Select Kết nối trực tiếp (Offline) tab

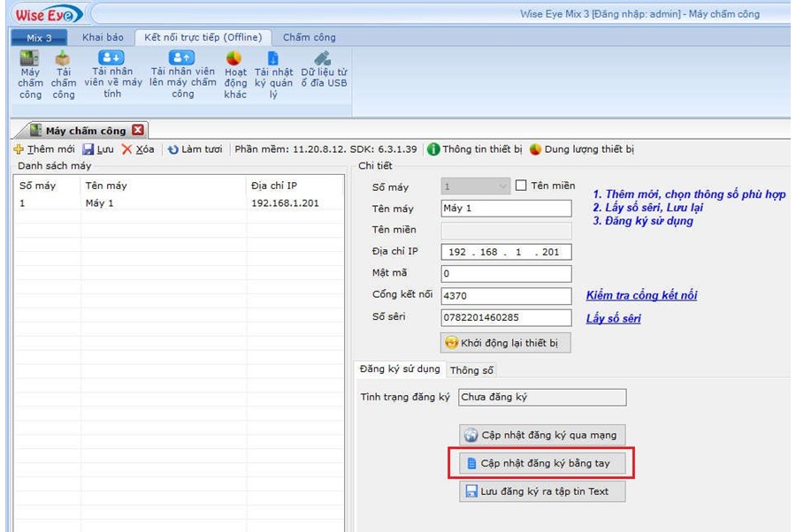click(203, 37)
